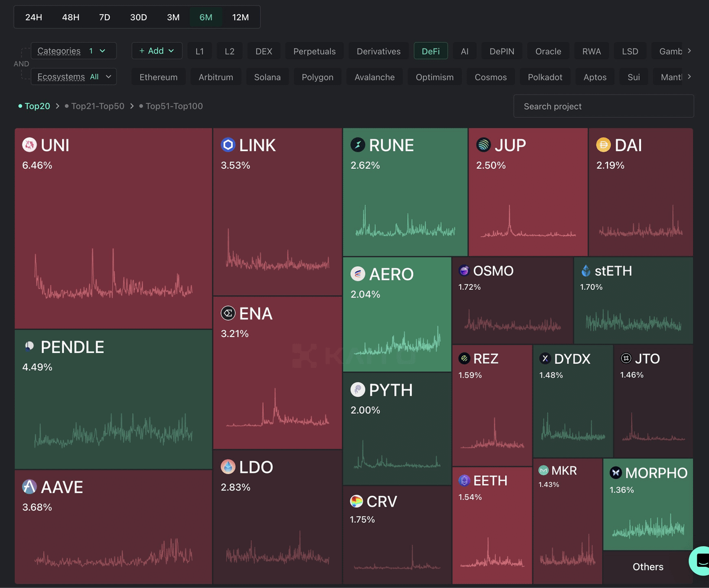Filter by Polkadot ecosystem
Viewport: 709px width, 588px height.
[545, 77]
